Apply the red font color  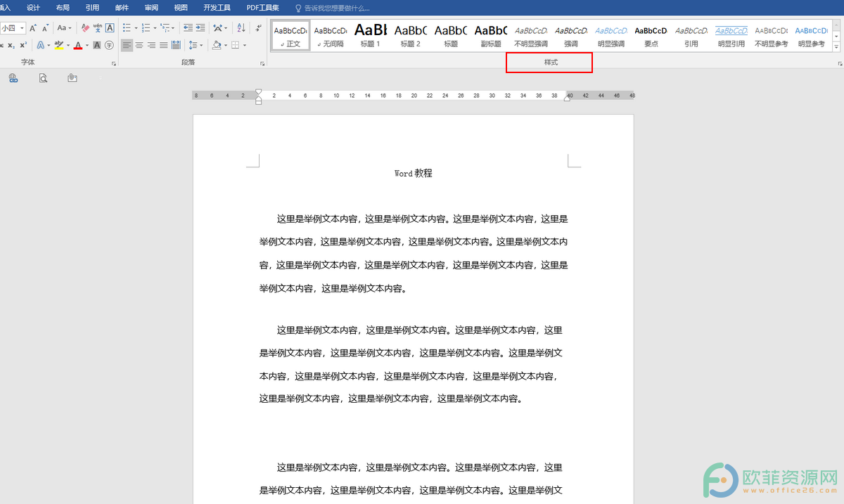tap(77, 45)
